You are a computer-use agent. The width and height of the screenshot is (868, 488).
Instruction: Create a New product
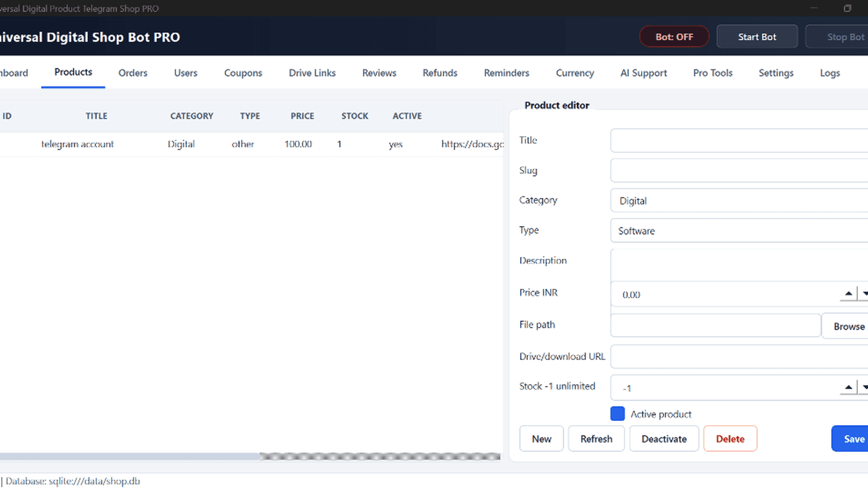click(541, 439)
